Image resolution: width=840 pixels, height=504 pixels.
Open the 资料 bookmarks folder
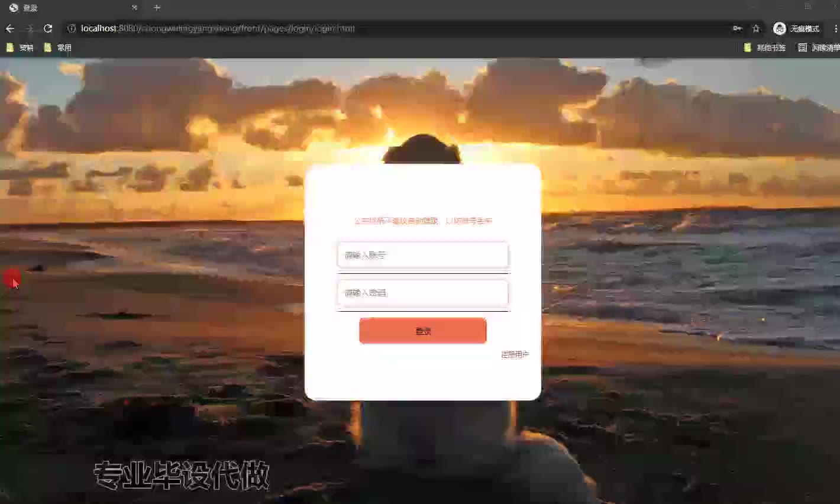click(20, 47)
